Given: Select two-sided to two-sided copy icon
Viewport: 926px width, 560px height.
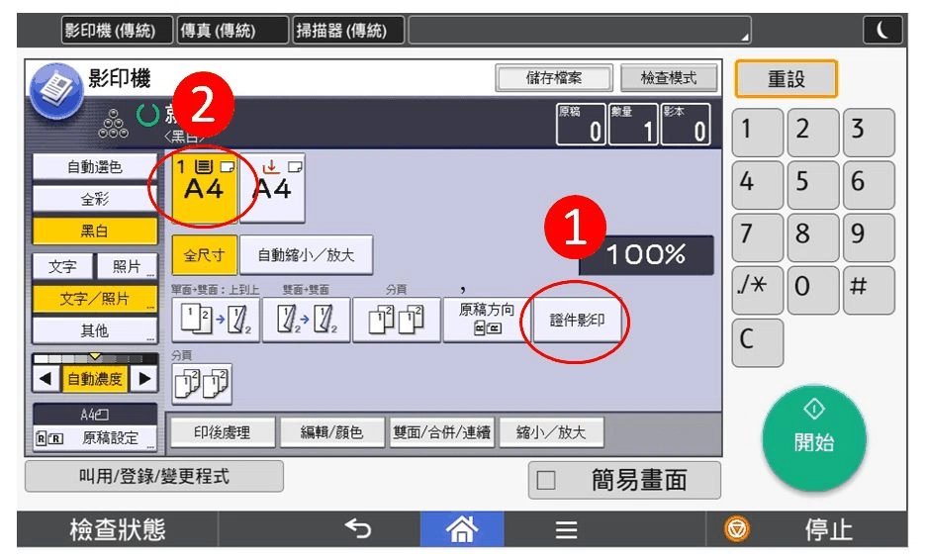Looking at the screenshot, I should pos(306,320).
